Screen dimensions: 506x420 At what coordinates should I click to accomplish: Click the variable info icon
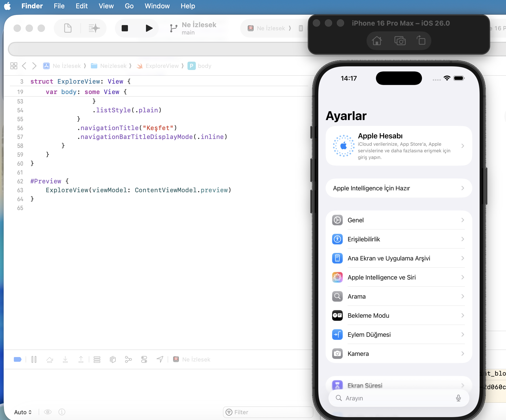tap(62, 412)
